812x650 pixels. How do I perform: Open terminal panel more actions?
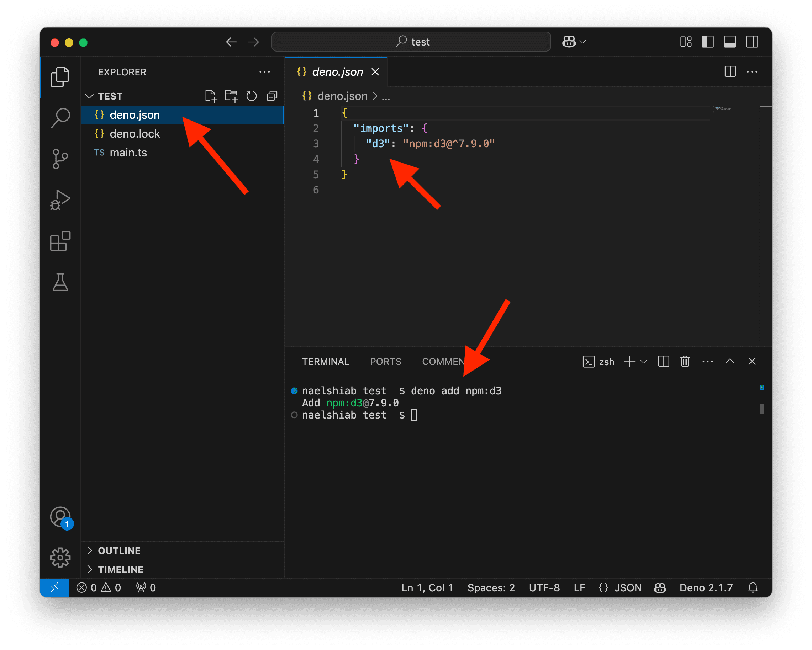708,362
